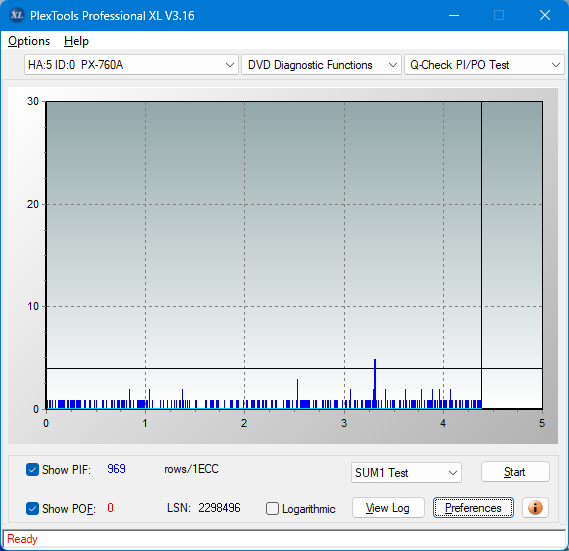The height and width of the screenshot is (551, 569).
Task: Open Preferences
Action: pyautogui.click(x=473, y=507)
